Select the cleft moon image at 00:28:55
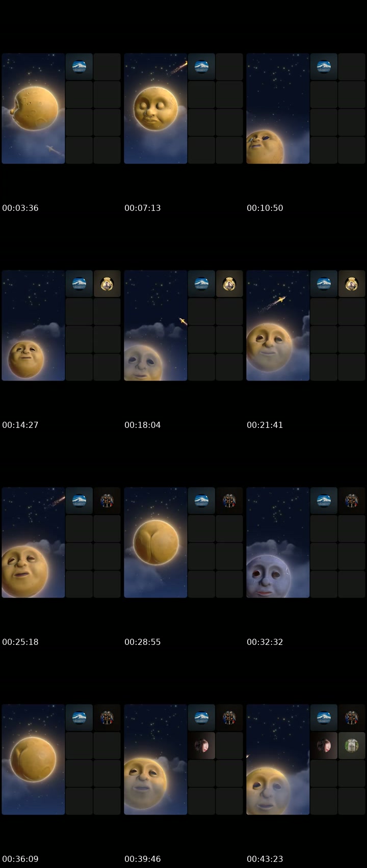Image resolution: width=367 pixels, height=868 pixels. (x=155, y=542)
